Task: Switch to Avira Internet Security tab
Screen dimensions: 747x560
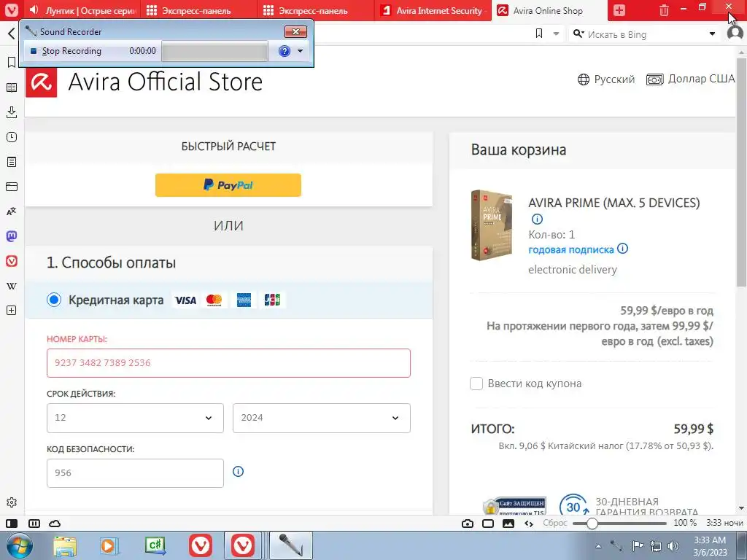Action: (x=433, y=10)
